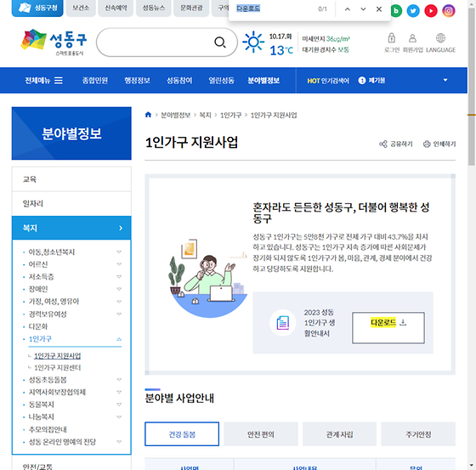The width and height of the screenshot is (476, 470).
Task: Go to previous find result arrow
Action: pyautogui.click(x=348, y=9)
